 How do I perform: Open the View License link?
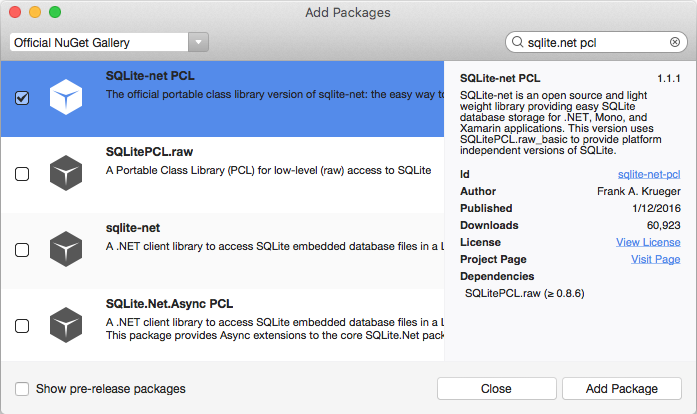point(648,242)
